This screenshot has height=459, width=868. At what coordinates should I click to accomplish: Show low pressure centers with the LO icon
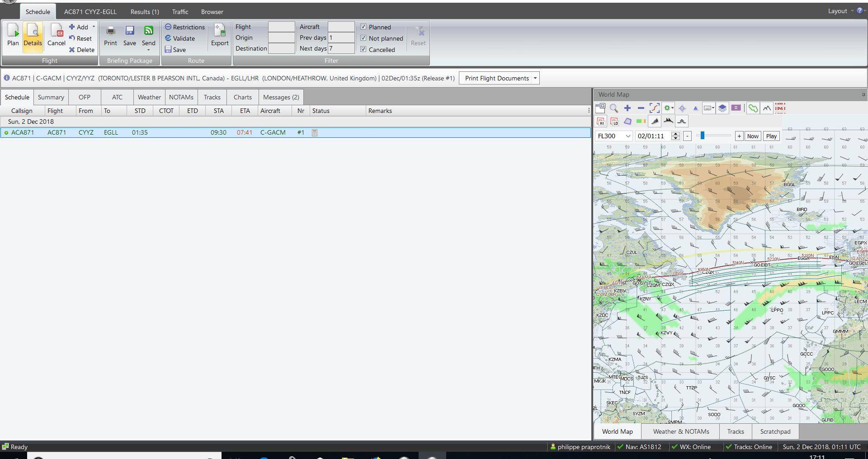point(614,121)
